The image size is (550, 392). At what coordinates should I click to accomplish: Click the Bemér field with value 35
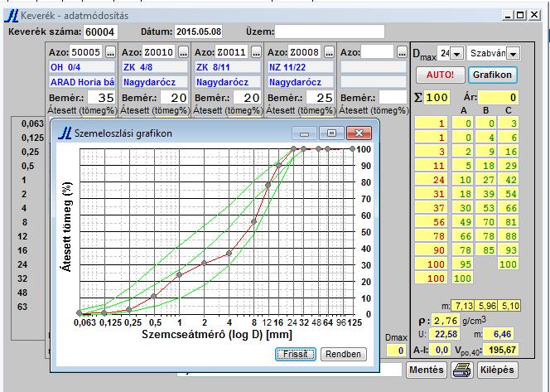coord(101,98)
